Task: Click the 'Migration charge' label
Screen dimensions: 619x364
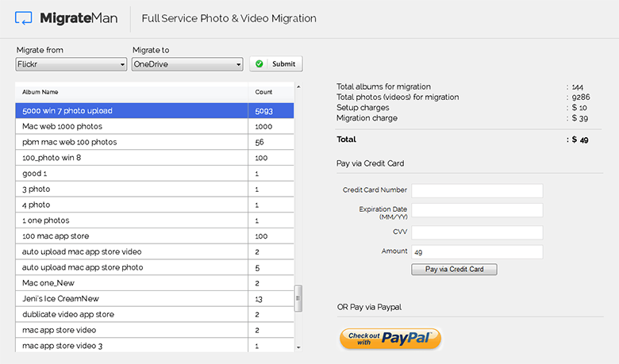Action: [x=367, y=118]
